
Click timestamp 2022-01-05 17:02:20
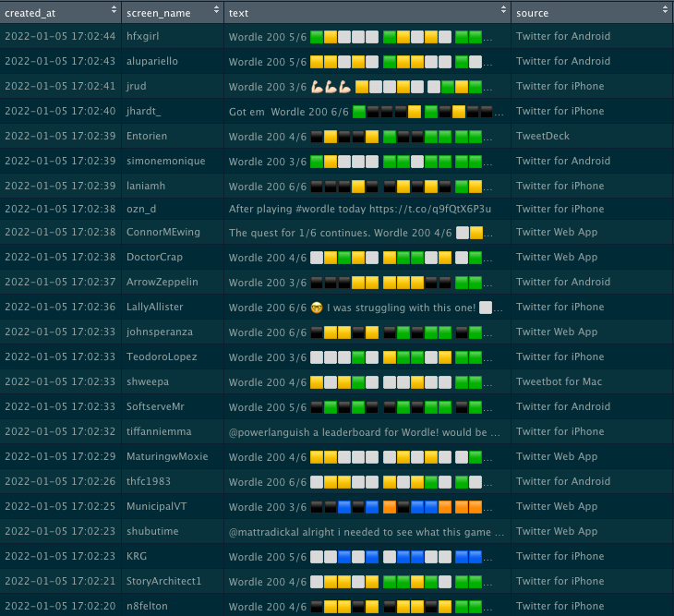[x=60, y=606]
